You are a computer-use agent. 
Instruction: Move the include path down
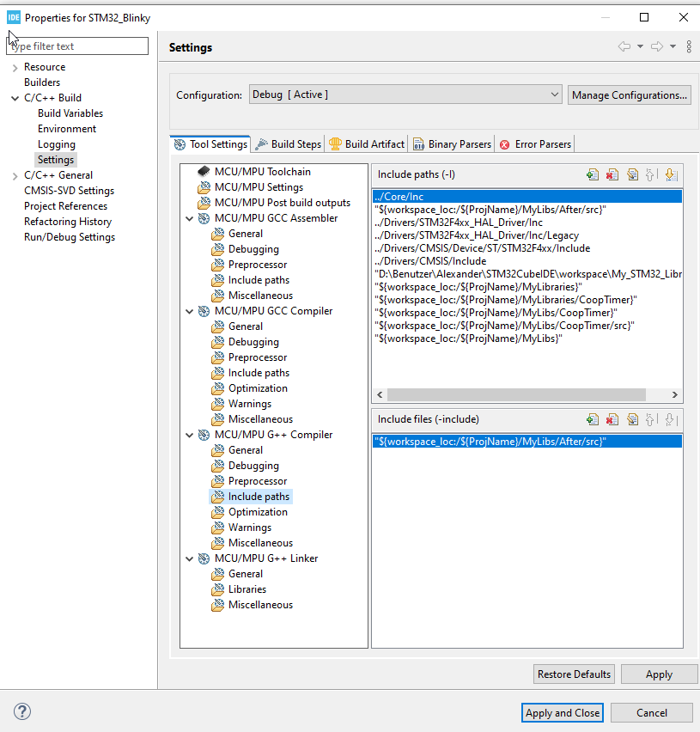671,174
